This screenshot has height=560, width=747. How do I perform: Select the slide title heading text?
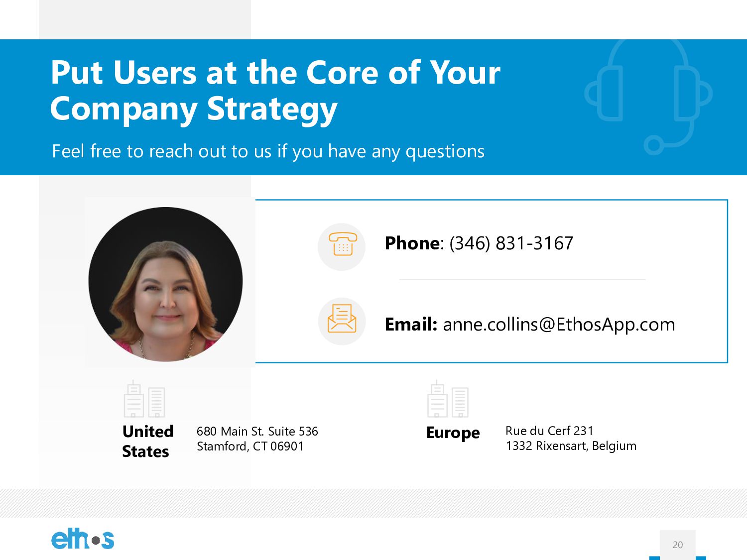pos(275,91)
